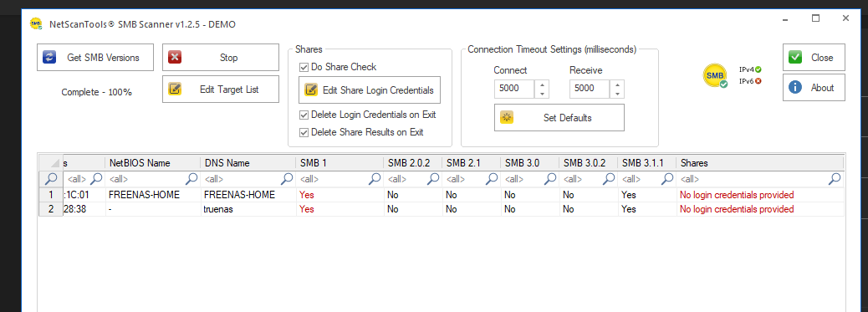Sort by SMB 2.0.2 column header
Viewport: 868px width, 312px height.
[x=413, y=163]
